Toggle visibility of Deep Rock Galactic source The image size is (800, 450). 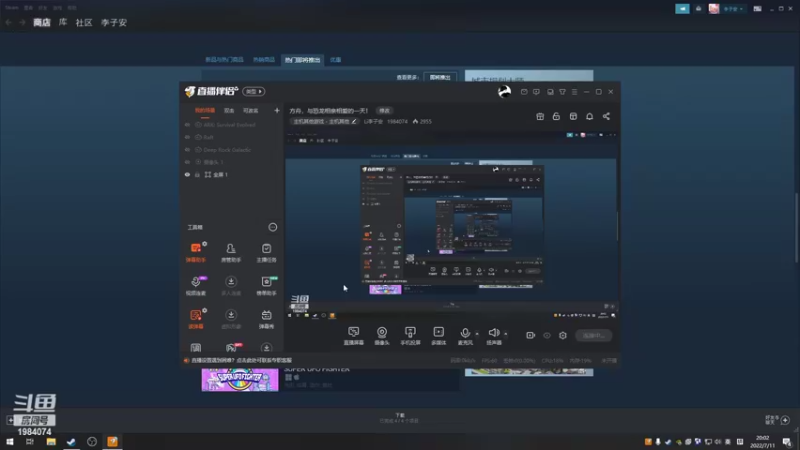pos(187,149)
